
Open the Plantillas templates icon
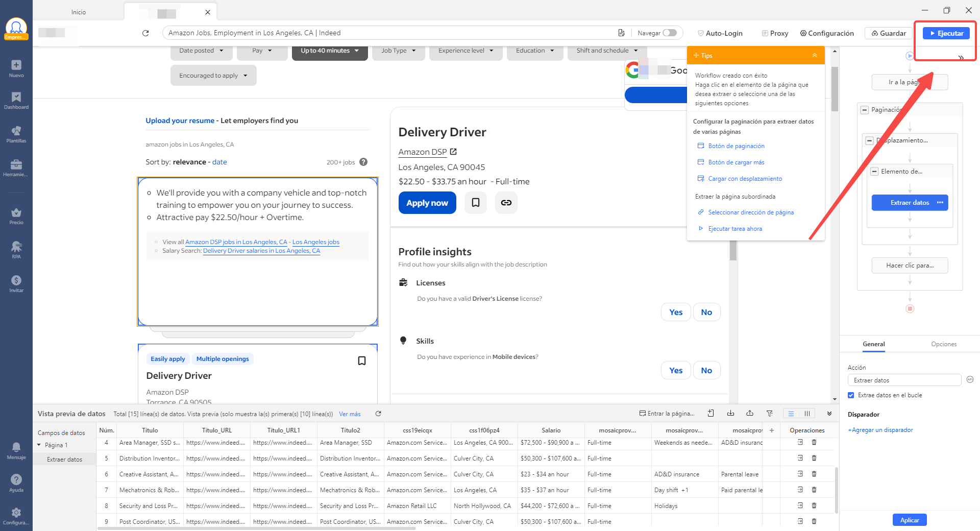[16, 134]
